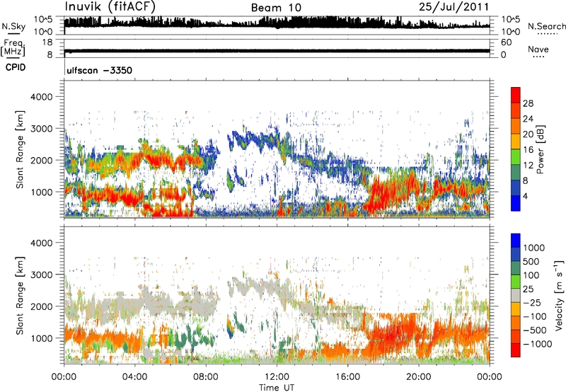This screenshot has height=392, width=566.
Task: Click the '18' frequency axis tick
Action: tap(47, 42)
